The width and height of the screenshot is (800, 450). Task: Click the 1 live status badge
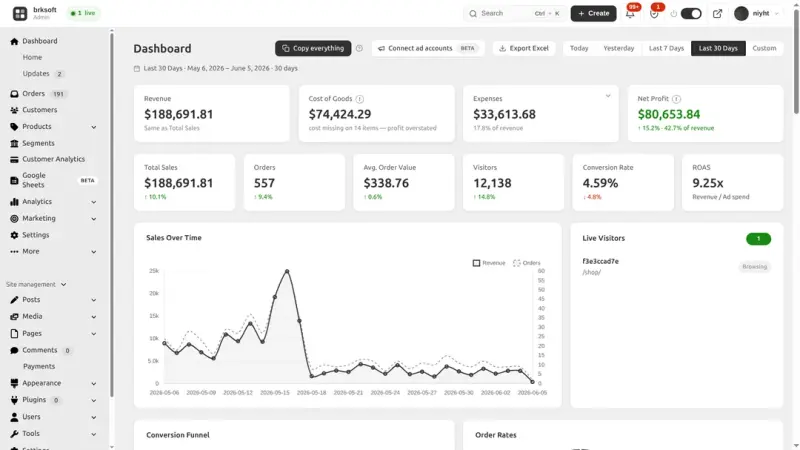coord(83,13)
